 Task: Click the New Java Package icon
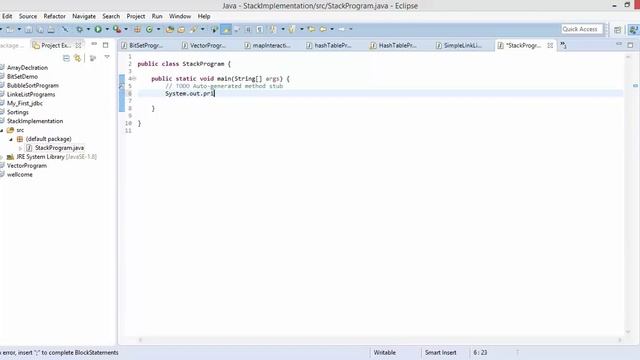click(137, 29)
